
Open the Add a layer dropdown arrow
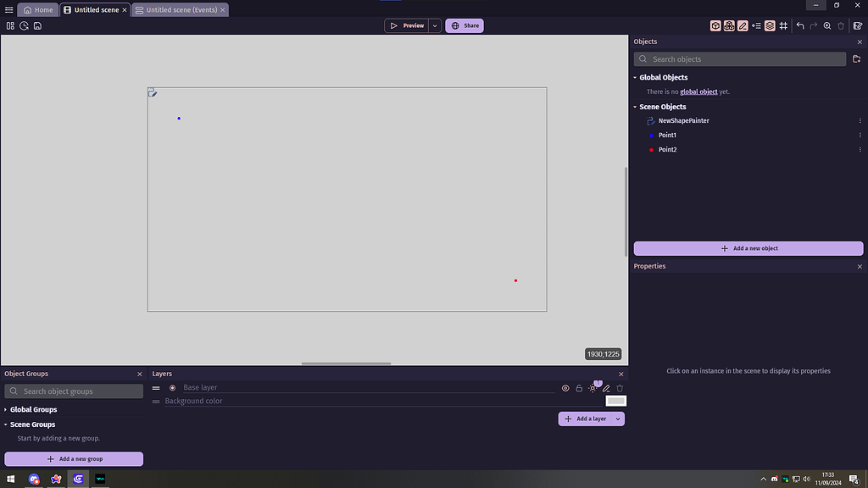[x=618, y=419]
